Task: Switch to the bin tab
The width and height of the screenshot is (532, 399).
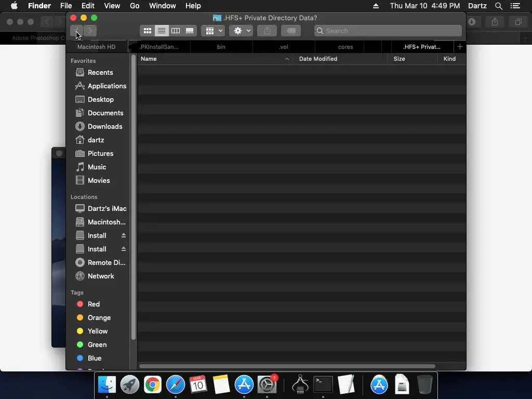Action: click(221, 47)
